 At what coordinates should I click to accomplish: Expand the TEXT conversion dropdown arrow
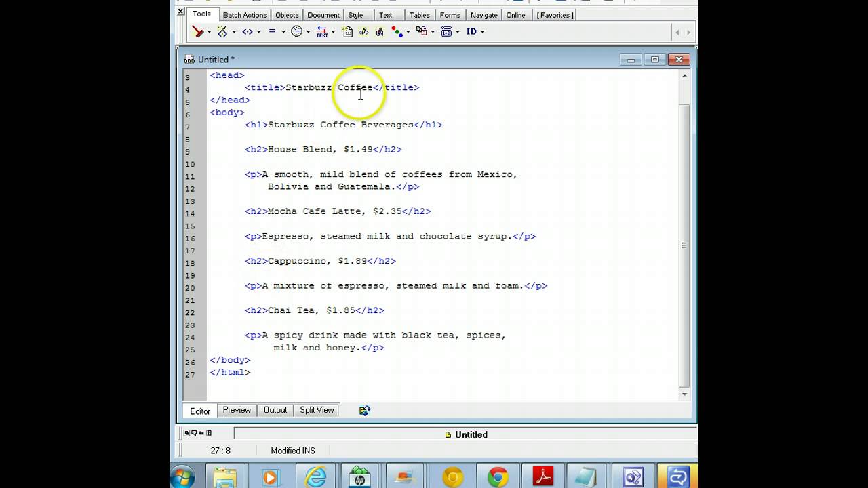(x=333, y=32)
